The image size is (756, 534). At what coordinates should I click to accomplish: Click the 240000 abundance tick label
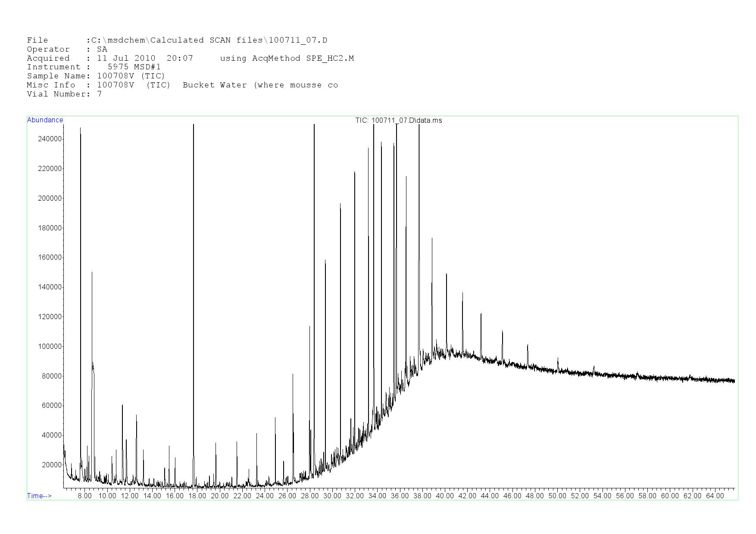[x=50, y=139]
